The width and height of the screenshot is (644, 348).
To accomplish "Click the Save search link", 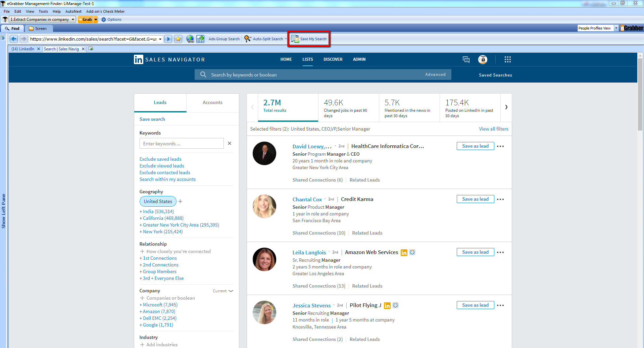I will [152, 119].
